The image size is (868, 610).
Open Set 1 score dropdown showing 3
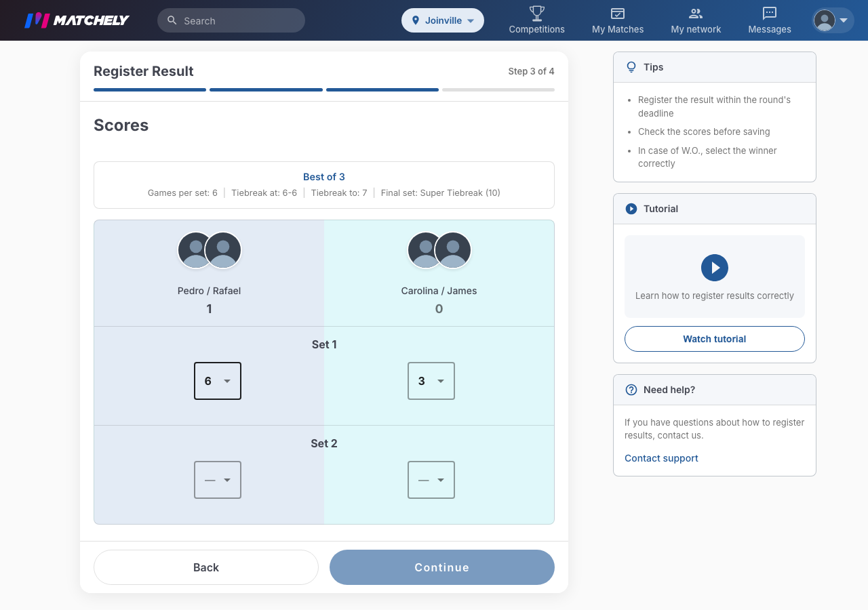[431, 381]
